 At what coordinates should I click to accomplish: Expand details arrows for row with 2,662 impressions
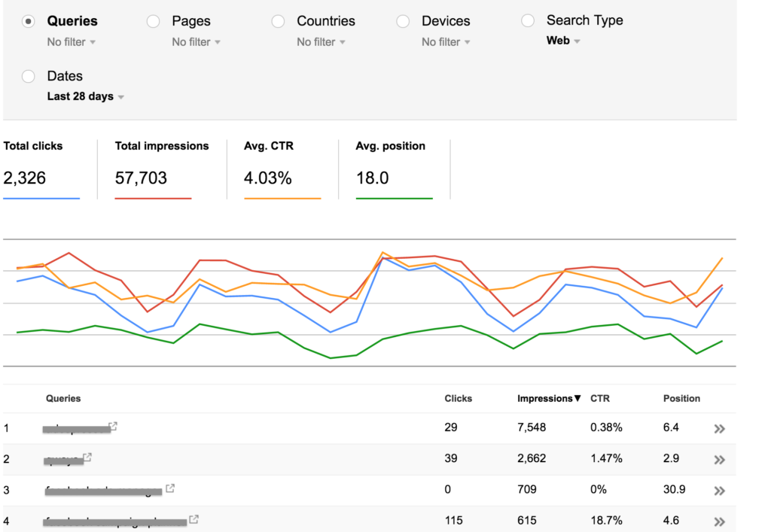tap(719, 460)
